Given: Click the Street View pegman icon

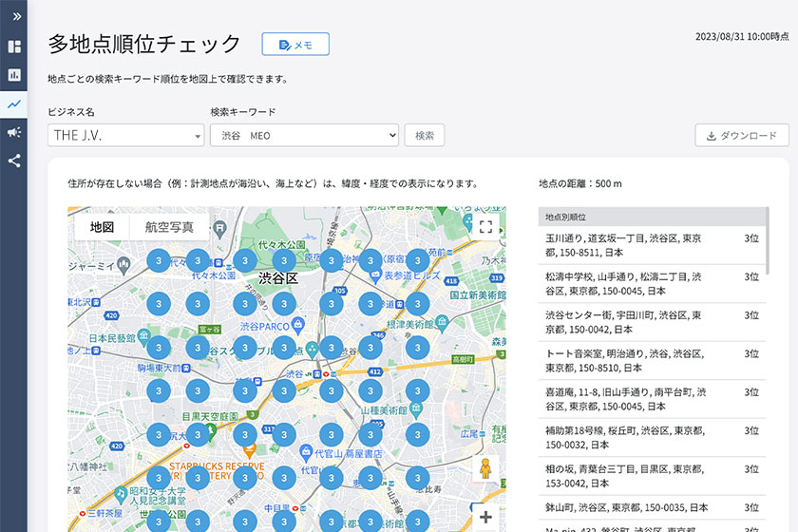Looking at the screenshot, I should point(485,468).
